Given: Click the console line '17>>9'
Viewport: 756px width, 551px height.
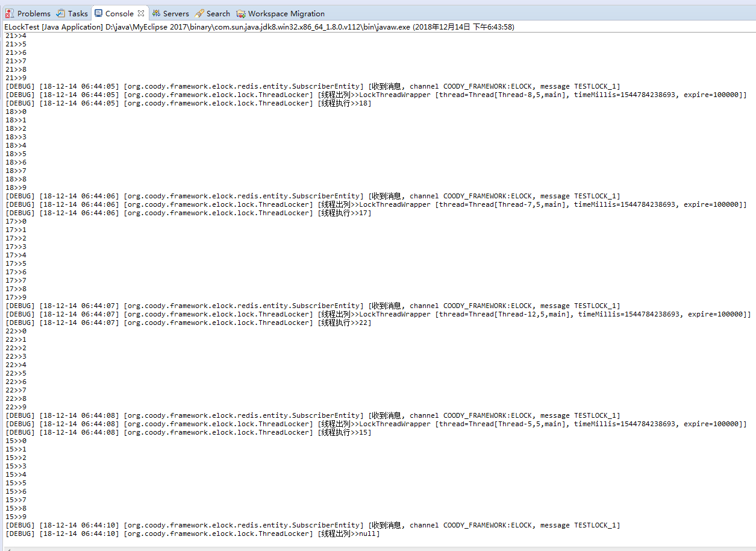Looking at the screenshot, I should (16, 297).
